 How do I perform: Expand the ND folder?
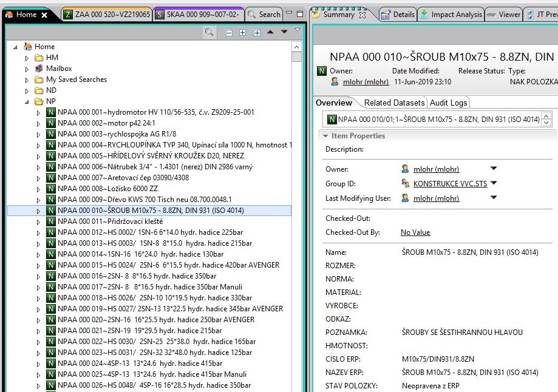click(x=27, y=91)
